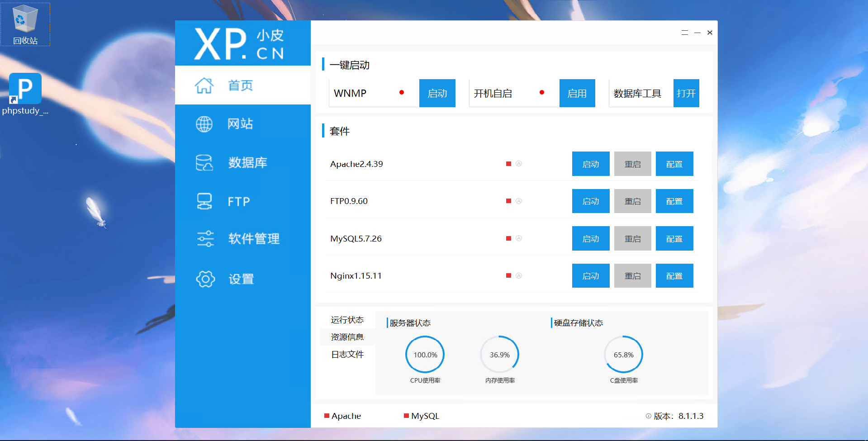
Task: Click the FTP server icon
Action: pos(204,201)
